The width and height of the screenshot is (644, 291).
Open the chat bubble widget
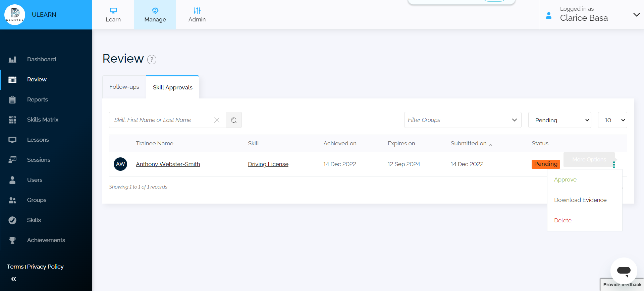point(624,271)
